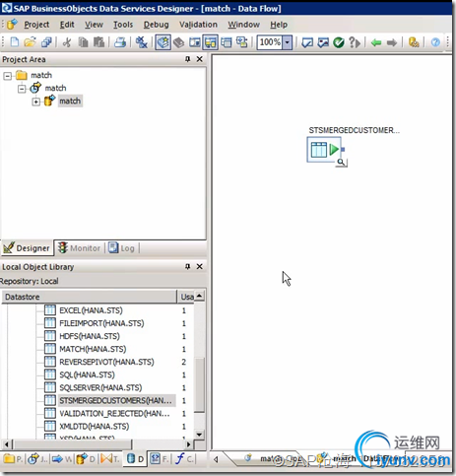456x476 pixels.
Task: Click the Datastore column header
Action: pyautogui.click(x=89, y=297)
